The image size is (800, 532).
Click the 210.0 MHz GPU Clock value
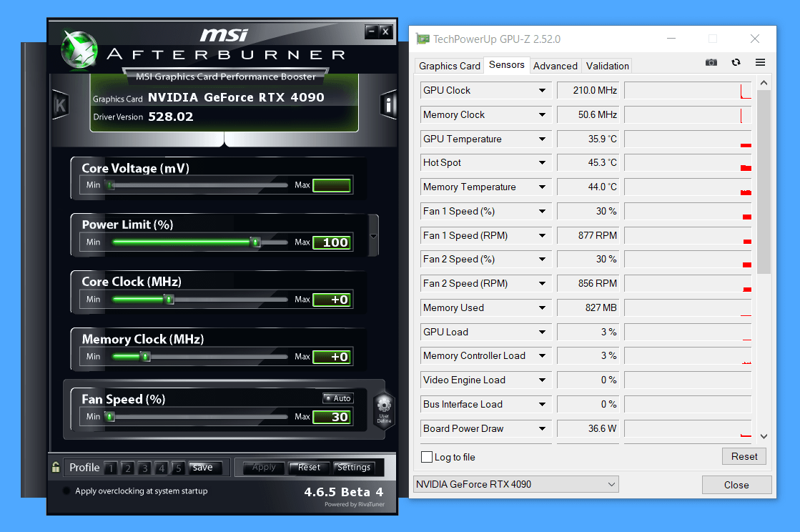click(588, 90)
